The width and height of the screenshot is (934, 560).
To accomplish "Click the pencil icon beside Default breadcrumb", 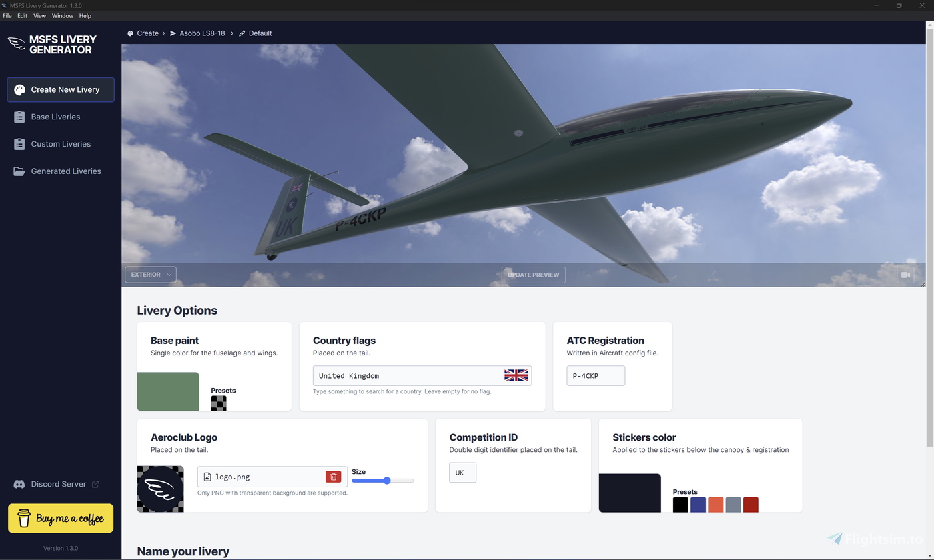I will click(x=242, y=33).
